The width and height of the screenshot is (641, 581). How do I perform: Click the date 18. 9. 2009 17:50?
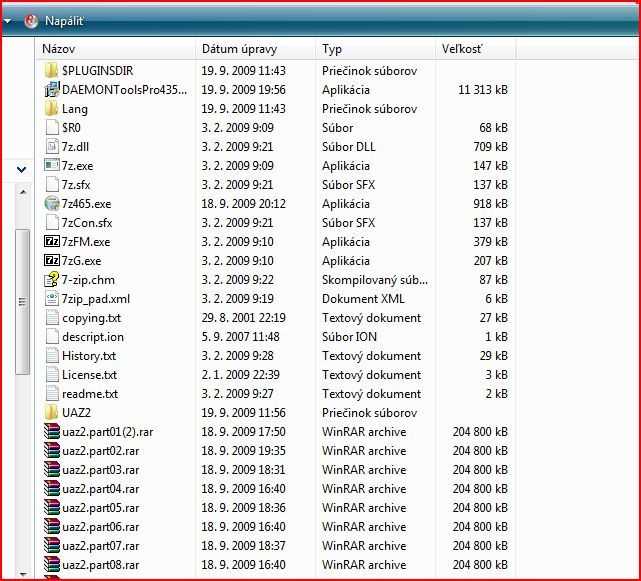244,432
